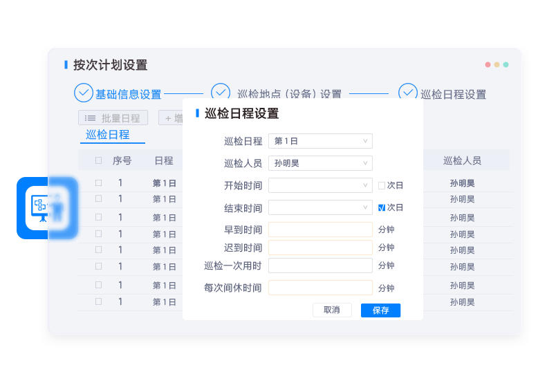Switch to the 巡检日程 tab
This screenshot has height=392, width=547.
pyautogui.click(x=108, y=135)
